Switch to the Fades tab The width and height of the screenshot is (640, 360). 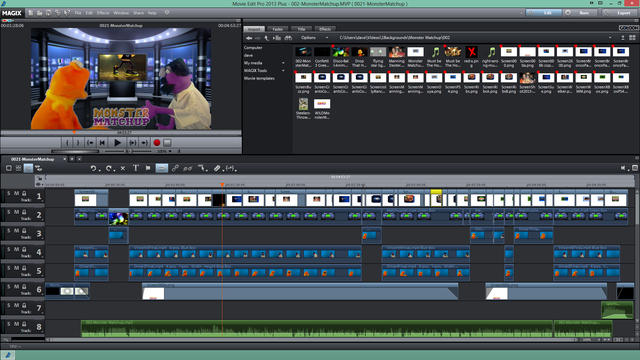278,29
